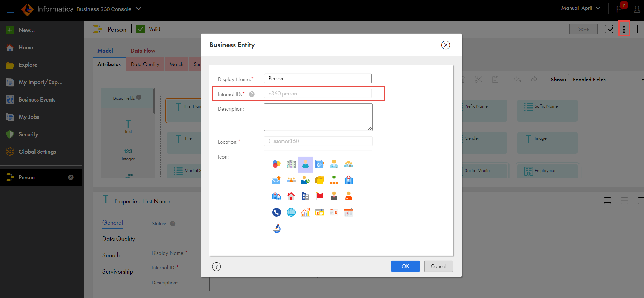Open the dialog help question mark
This screenshot has width=644, height=298.
pyautogui.click(x=217, y=267)
